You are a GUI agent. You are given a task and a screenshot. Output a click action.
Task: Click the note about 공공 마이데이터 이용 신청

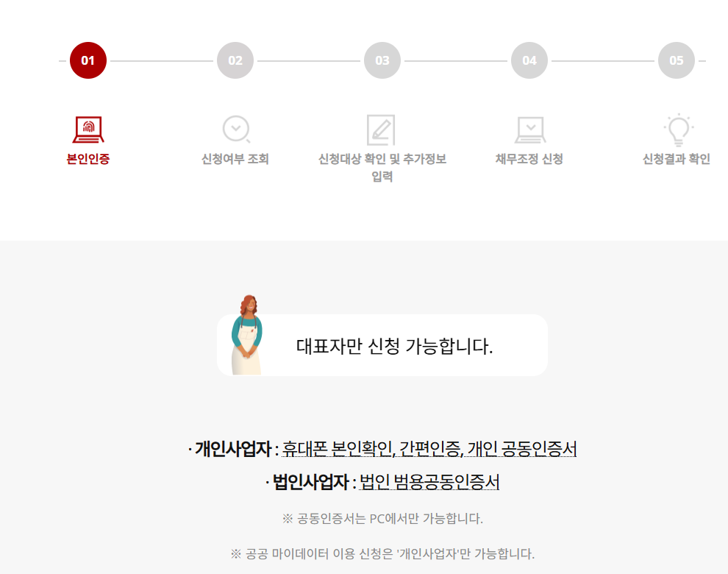382,554
